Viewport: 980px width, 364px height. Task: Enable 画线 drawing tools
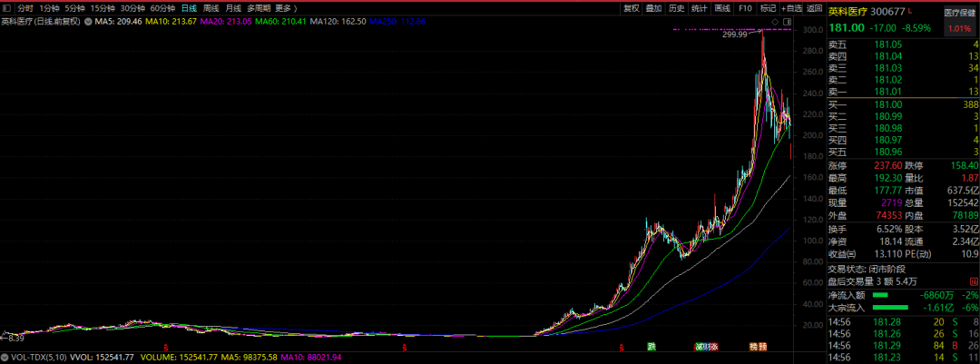(x=722, y=9)
